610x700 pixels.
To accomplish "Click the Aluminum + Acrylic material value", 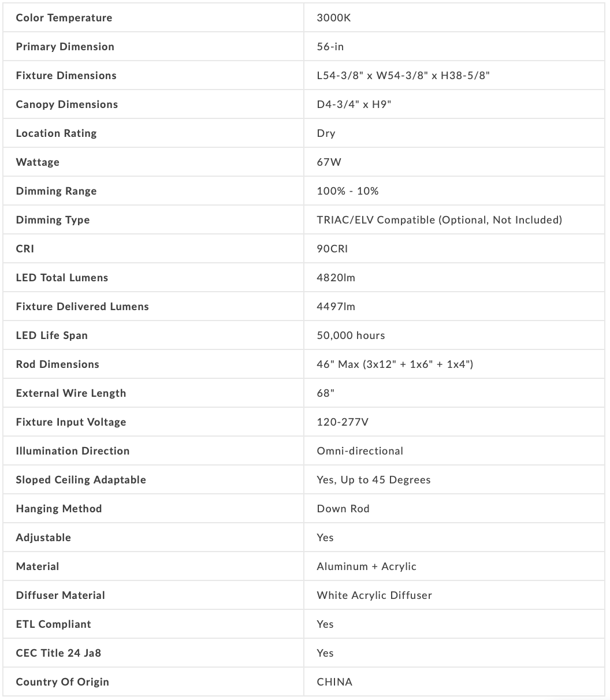I will (x=366, y=567).
